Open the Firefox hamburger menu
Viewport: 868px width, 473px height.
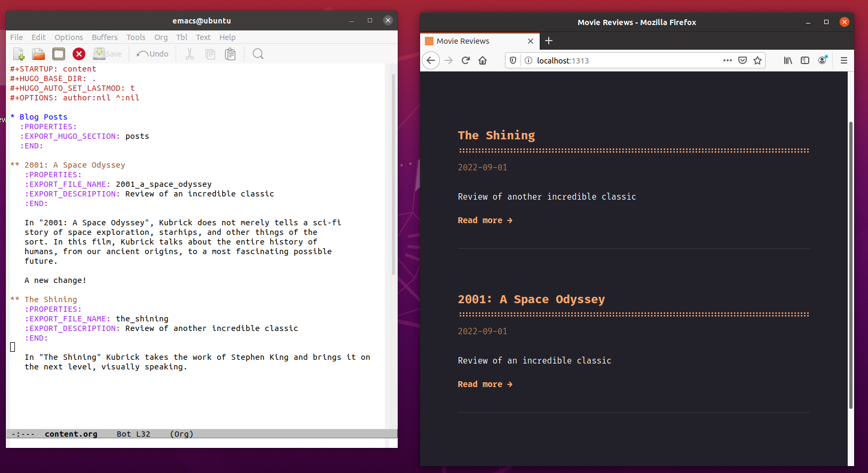[x=844, y=60]
